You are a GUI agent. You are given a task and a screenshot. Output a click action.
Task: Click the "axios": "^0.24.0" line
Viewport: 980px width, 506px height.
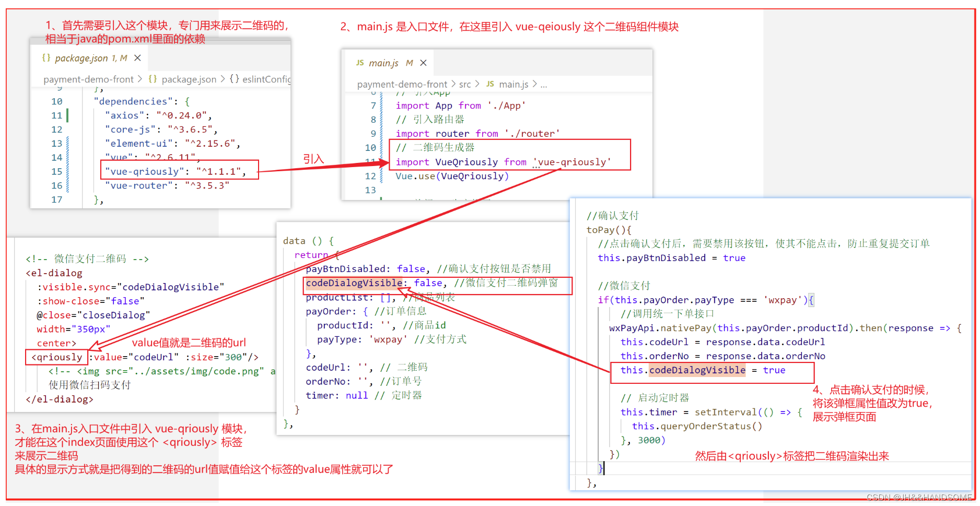pyautogui.click(x=158, y=115)
